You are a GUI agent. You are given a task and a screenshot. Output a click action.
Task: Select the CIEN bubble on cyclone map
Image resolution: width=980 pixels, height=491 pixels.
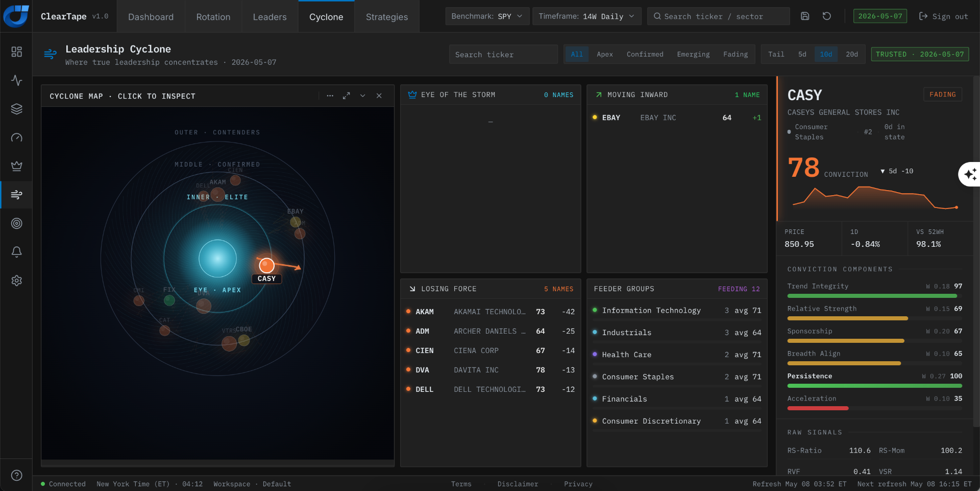[235, 180]
